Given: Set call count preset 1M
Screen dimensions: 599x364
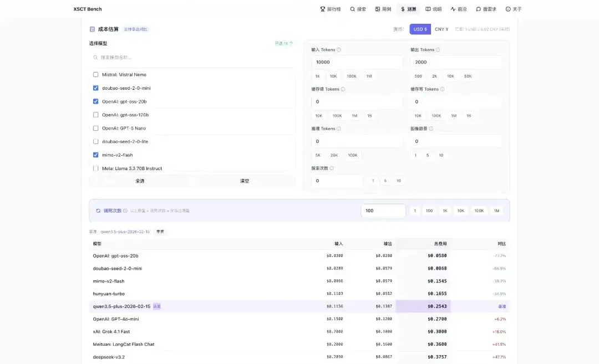Looking at the screenshot, I should coord(496,211).
